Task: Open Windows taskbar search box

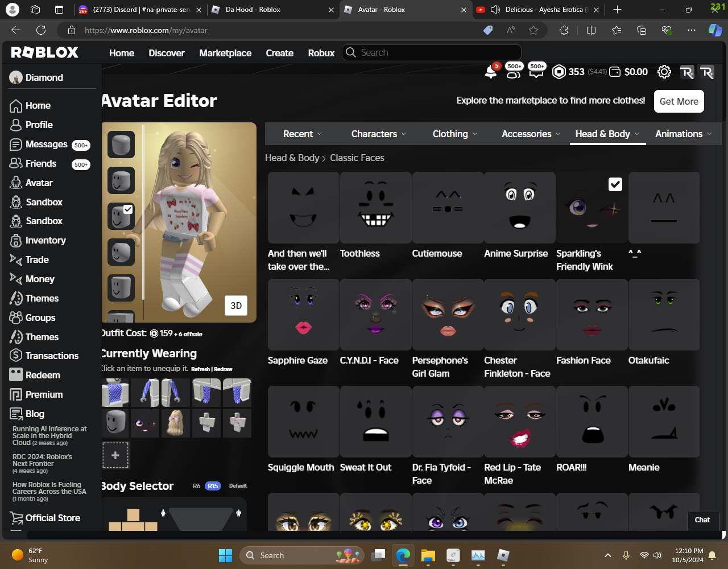Action: [301, 555]
